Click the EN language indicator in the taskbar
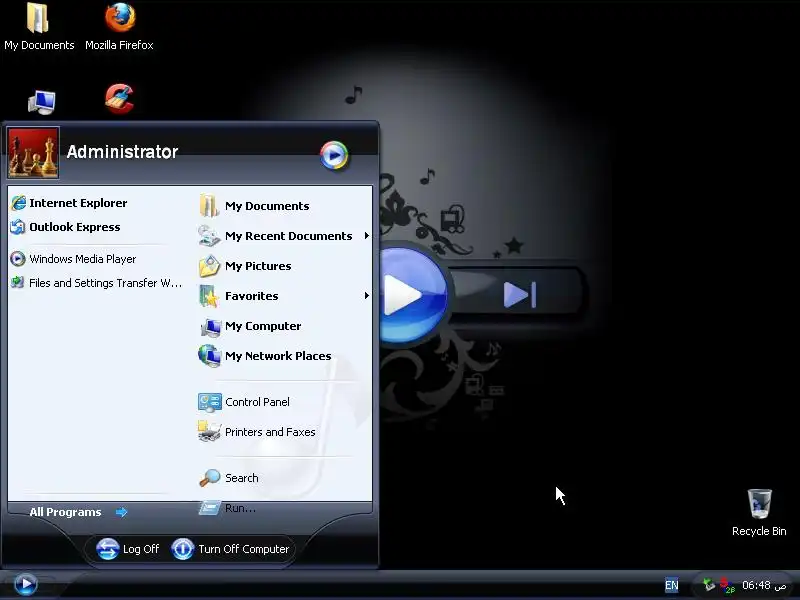This screenshot has width=800, height=600. coord(671,585)
